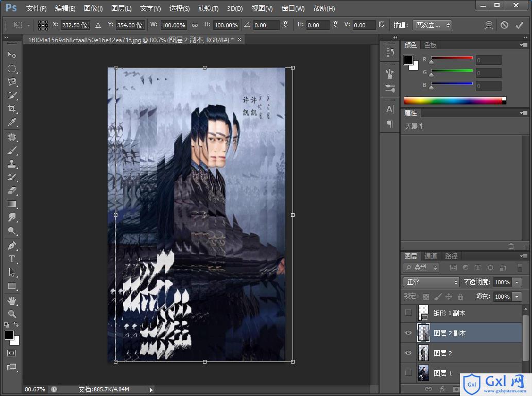Select the Rectangle shape tool

(11, 286)
